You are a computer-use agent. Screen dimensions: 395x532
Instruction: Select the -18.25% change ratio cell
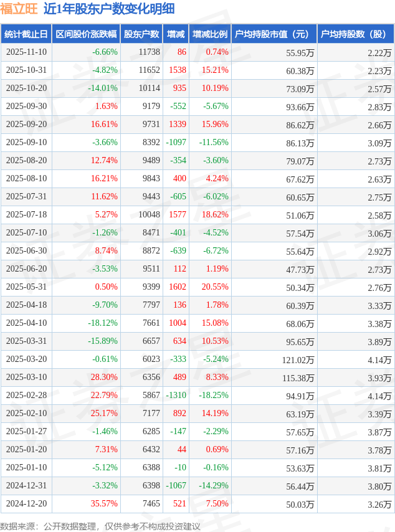[214, 396]
